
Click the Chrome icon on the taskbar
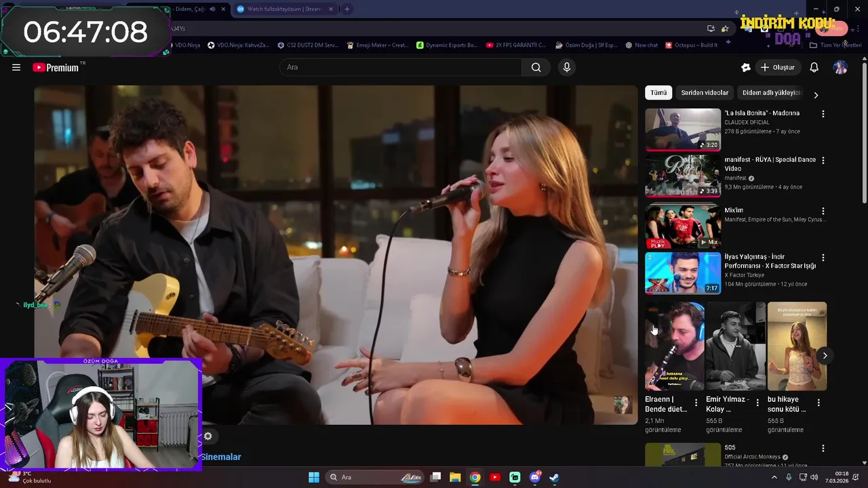point(475,477)
